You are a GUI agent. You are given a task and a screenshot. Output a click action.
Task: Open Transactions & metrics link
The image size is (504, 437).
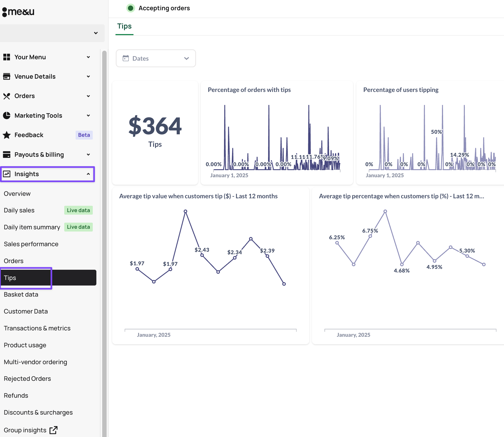click(37, 328)
